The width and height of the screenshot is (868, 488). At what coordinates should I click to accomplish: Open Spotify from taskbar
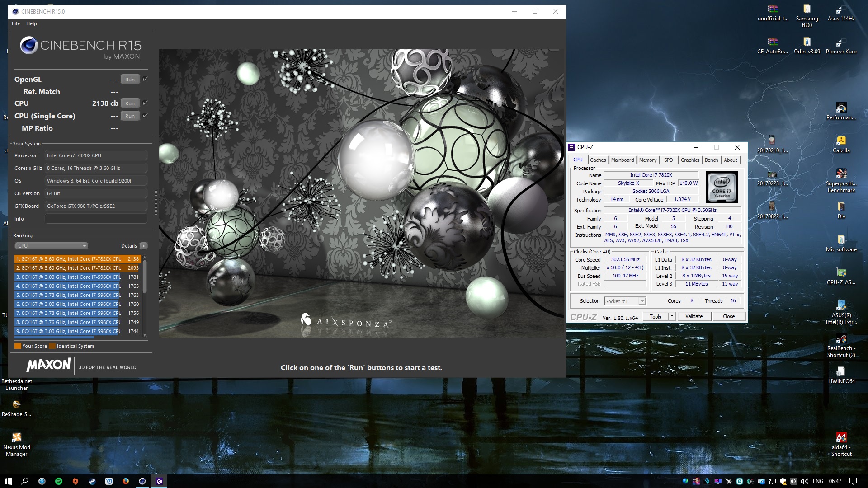pyautogui.click(x=59, y=481)
